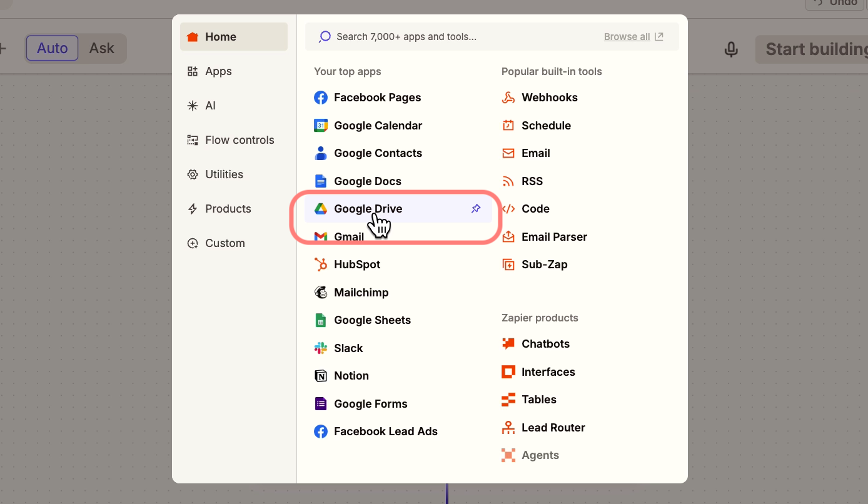Open the Custom sidebar category
The width and height of the screenshot is (868, 504).
234,243
